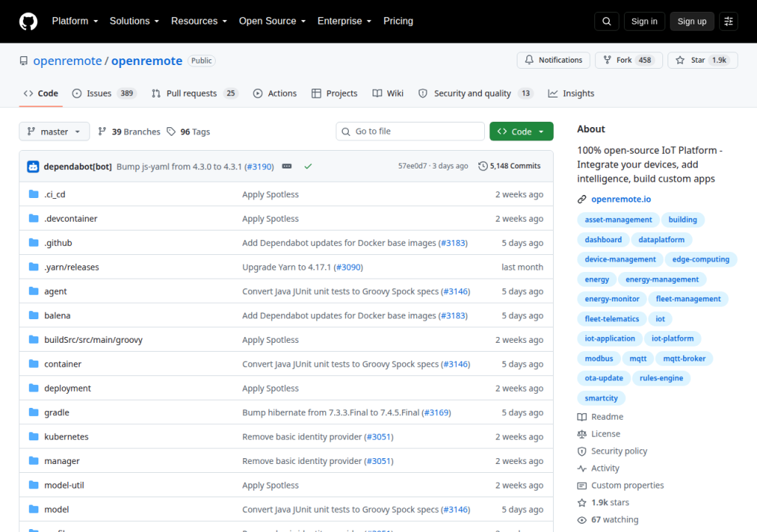The width and height of the screenshot is (757, 532).
Task: Star the openremote repository
Action: (702, 61)
